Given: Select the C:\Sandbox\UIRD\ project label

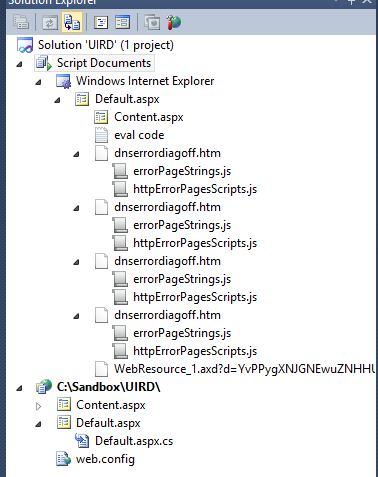Looking at the screenshot, I should pos(109,387).
